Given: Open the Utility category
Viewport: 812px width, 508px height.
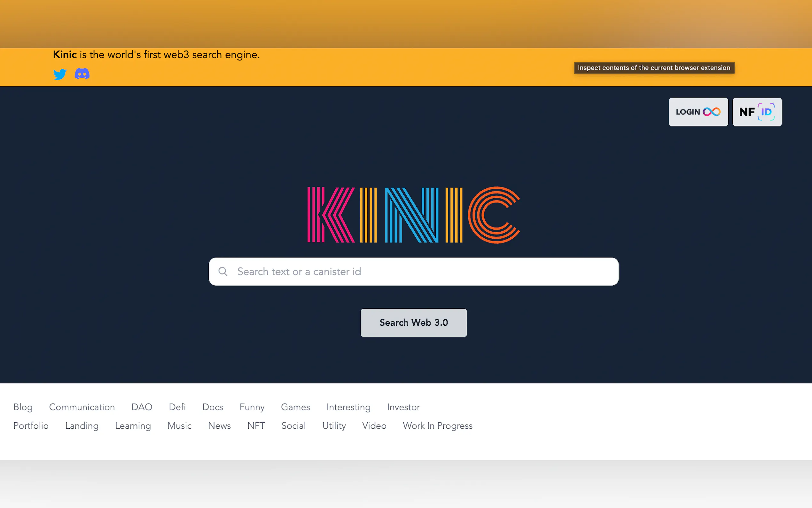Looking at the screenshot, I should click(x=334, y=426).
